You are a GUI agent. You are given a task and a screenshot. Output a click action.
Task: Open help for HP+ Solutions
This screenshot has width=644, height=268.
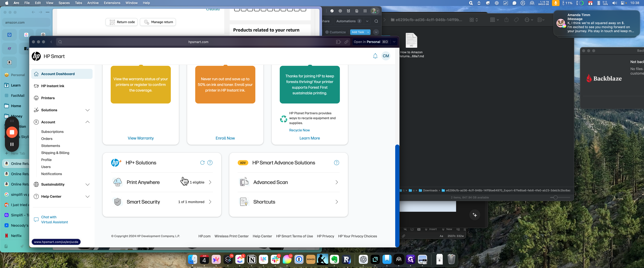[x=210, y=163]
